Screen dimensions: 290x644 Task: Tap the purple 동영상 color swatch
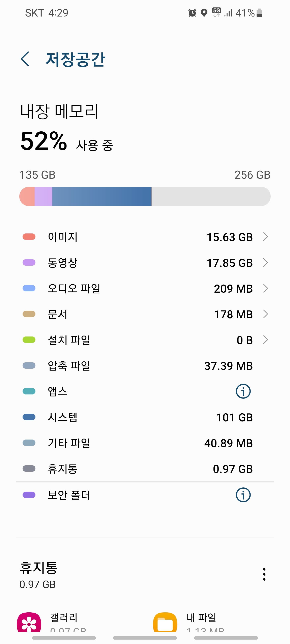point(29,262)
